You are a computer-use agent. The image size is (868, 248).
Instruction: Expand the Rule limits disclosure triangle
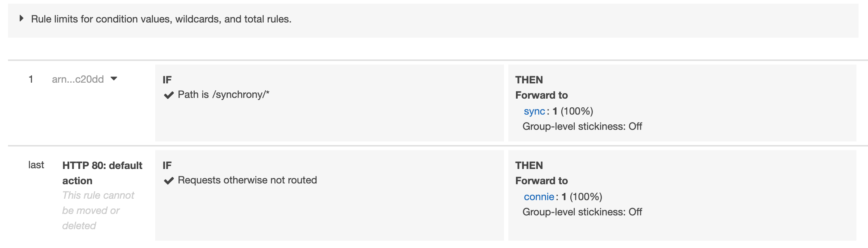point(21,18)
